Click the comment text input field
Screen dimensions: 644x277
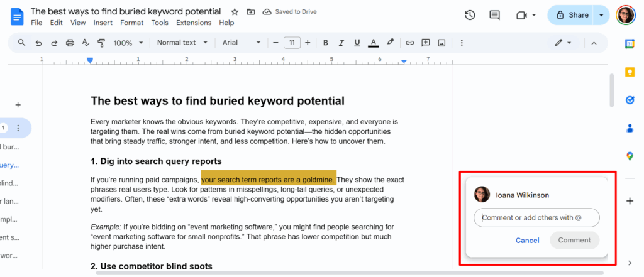[x=536, y=217]
